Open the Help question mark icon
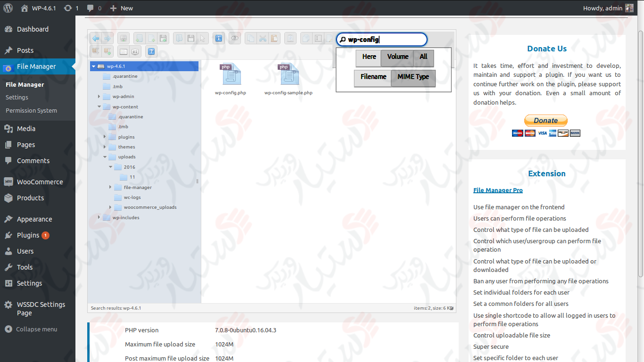Image resolution: width=644 pixels, height=362 pixels. (x=151, y=51)
